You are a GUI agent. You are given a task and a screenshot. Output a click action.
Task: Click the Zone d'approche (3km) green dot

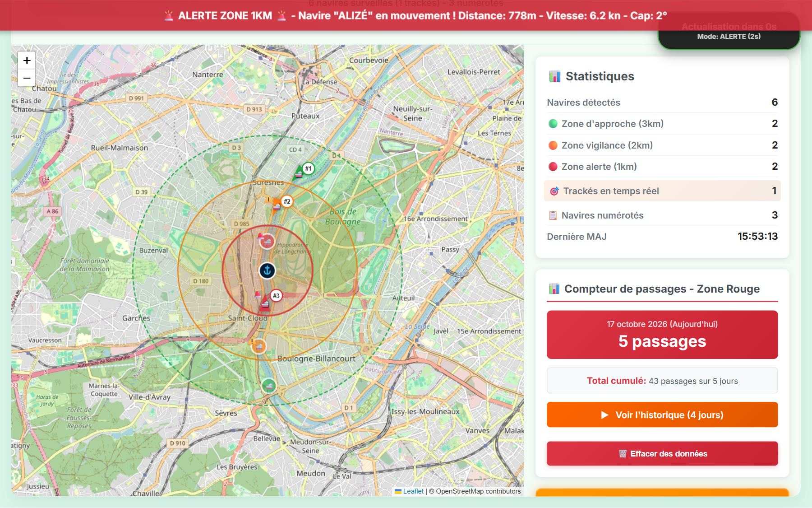(553, 124)
